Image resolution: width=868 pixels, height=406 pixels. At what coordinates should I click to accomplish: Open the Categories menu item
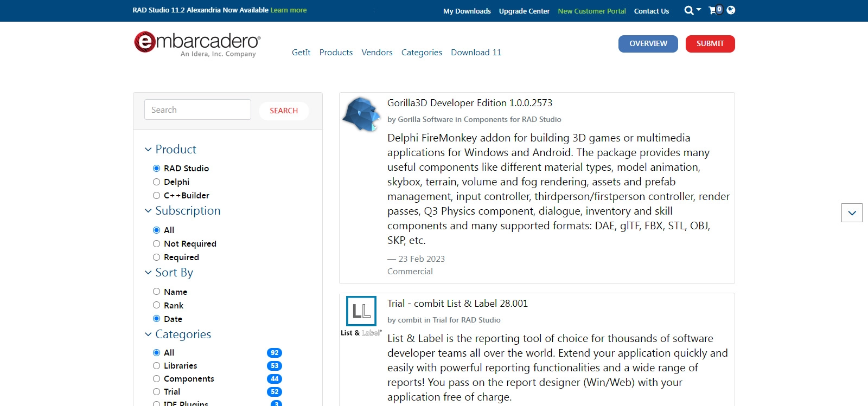(x=422, y=53)
